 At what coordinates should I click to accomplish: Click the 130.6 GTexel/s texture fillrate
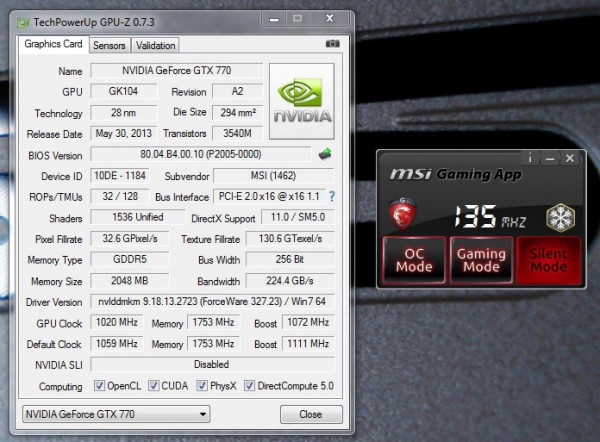[x=290, y=238]
